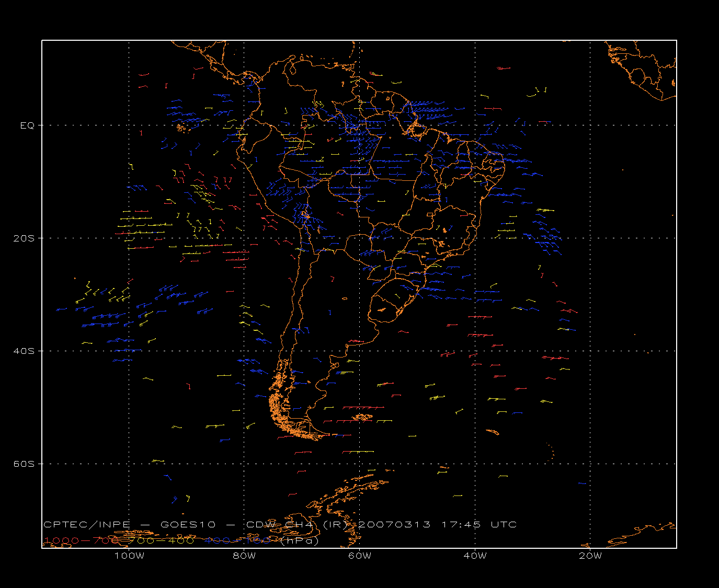
Task: Click the CDW CH4 (IR) channel text
Action: pyautogui.click(x=296, y=524)
